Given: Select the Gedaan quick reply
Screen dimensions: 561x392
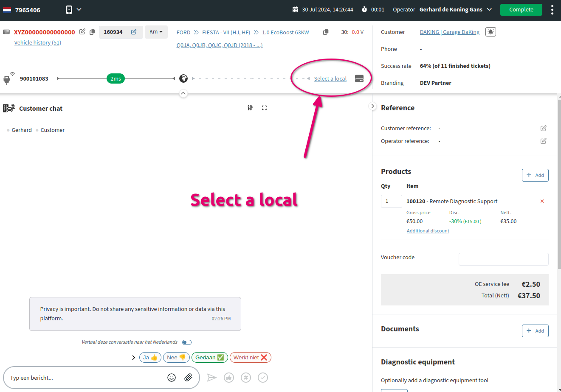Looking at the screenshot, I should [x=209, y=357].
